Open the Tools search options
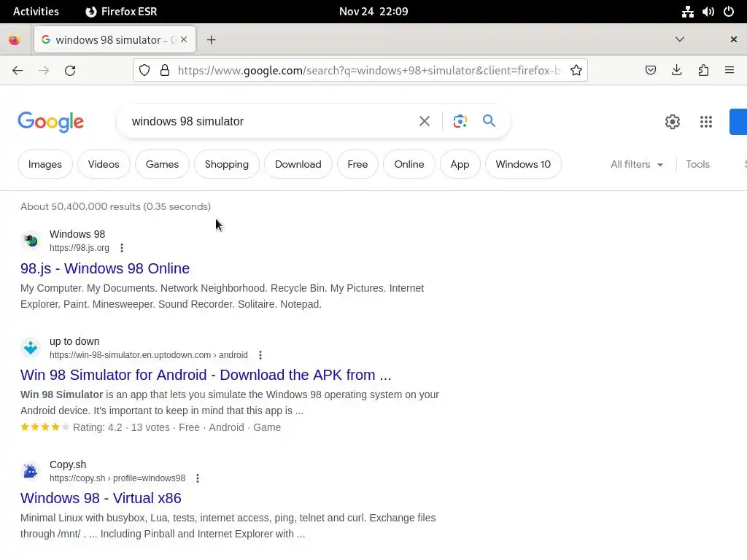This screenshot has height=560, width=747. coord(697,164)
